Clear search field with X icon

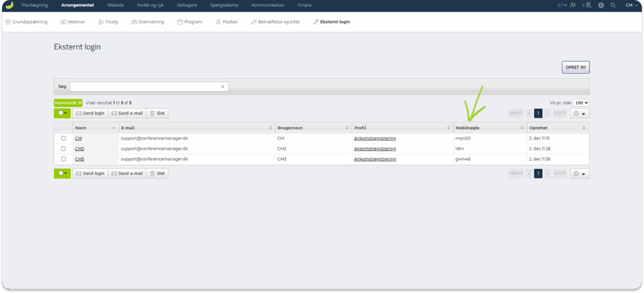tap(222, 87)
